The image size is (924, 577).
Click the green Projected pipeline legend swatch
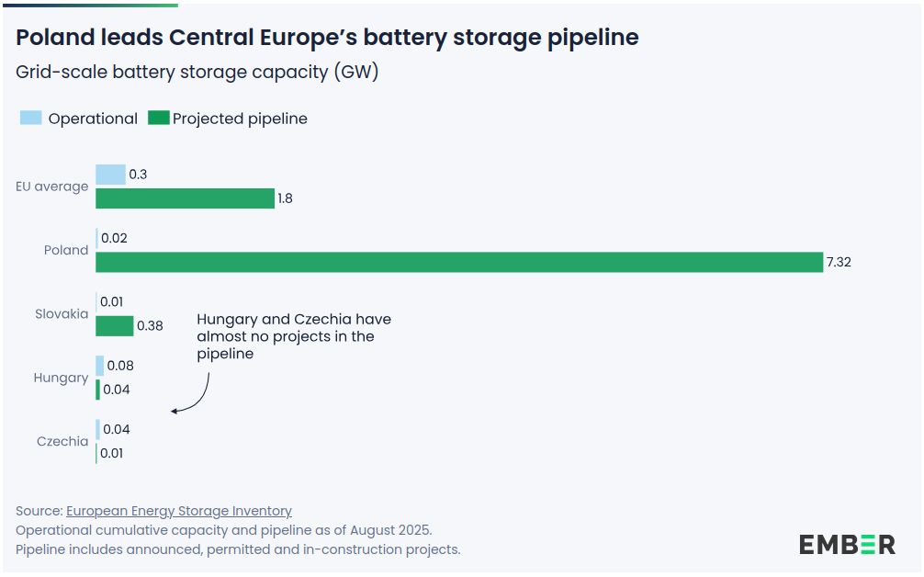[159, 118]
